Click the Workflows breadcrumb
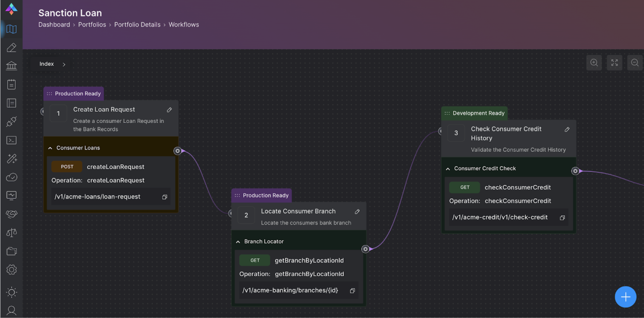The height and width of the screenshot is (318, 644). (x=184, y=25)
